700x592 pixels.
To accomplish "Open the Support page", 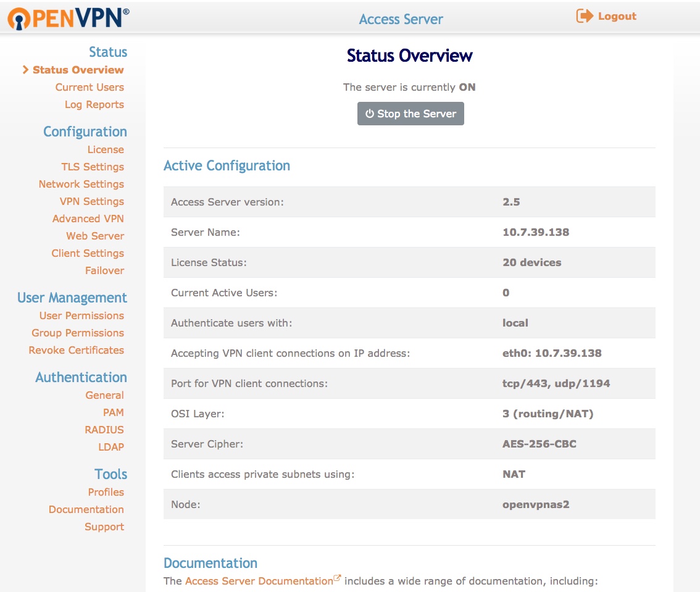I will (x=104, y=527).
